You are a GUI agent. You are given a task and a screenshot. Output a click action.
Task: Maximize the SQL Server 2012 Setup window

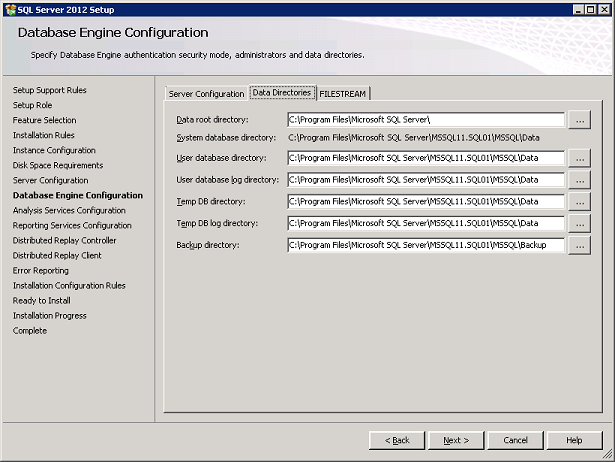tap(590, 10)
